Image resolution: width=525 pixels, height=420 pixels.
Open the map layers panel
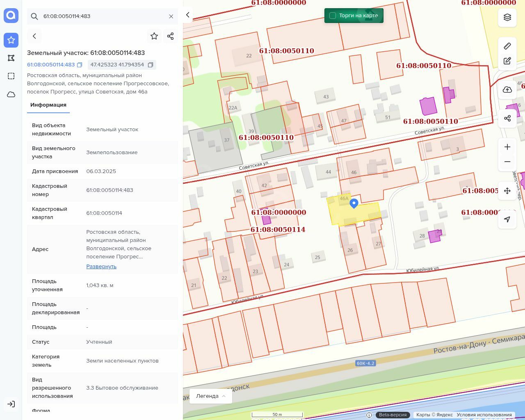507,17
